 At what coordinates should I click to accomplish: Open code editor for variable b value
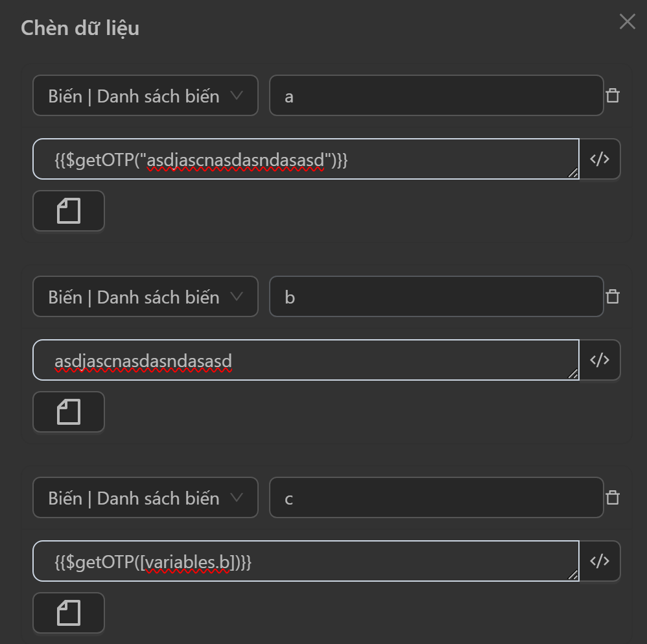point(600,360)
